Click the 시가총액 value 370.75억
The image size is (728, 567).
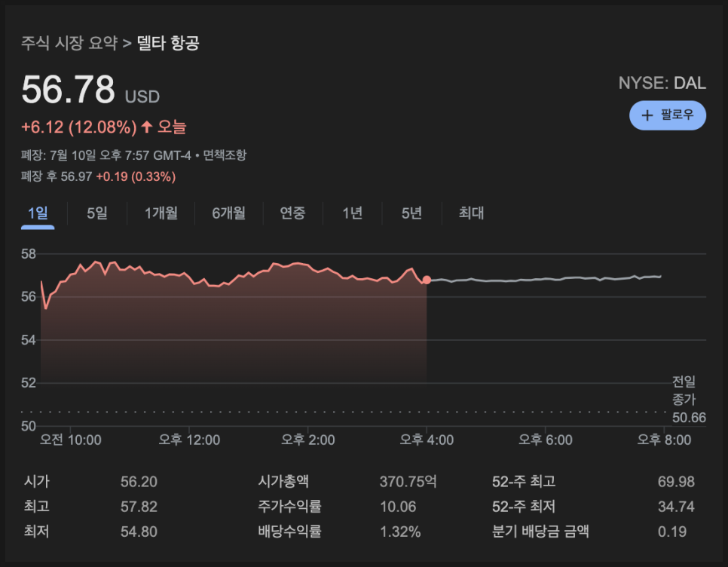coord(408,482)
